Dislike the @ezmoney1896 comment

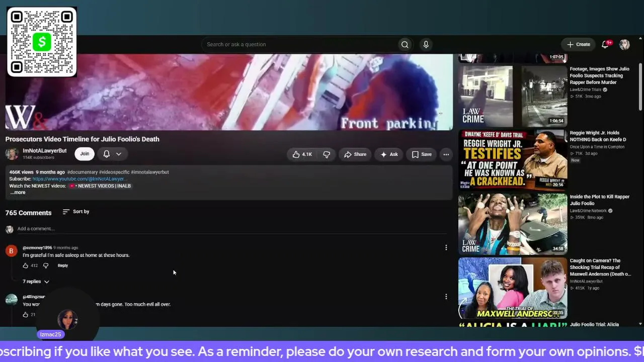pyautogui.click(x=46, y=265)
